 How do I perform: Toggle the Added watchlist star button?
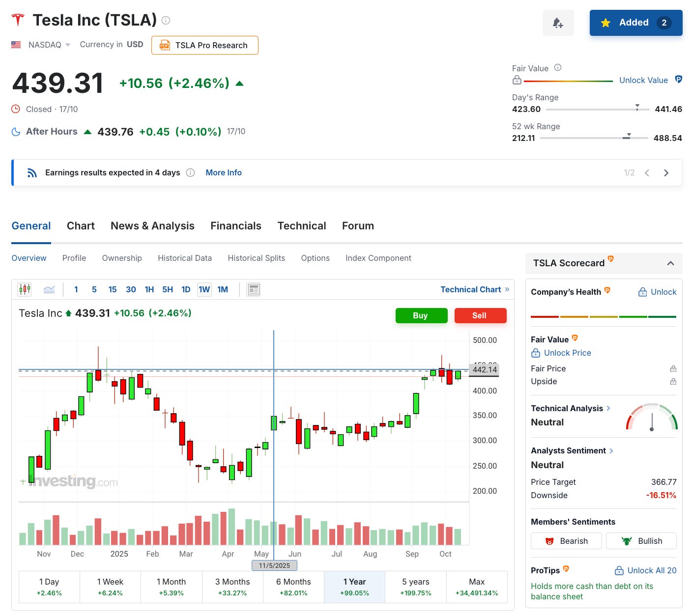click(636, 23)
